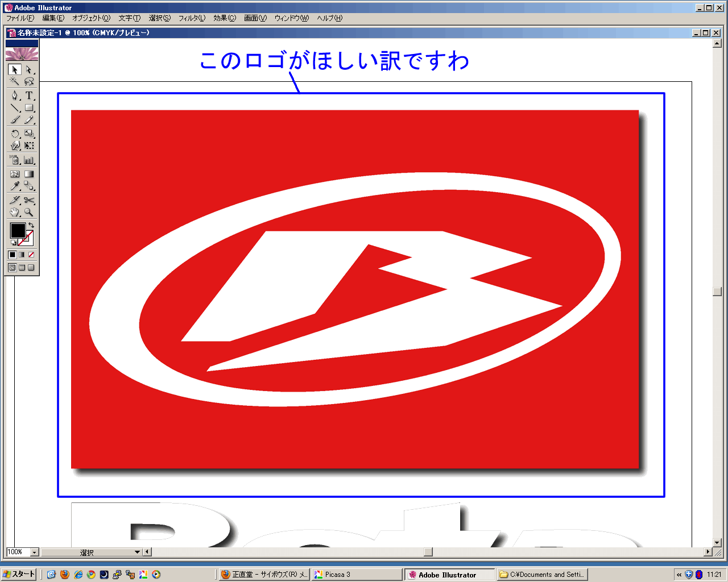Switch to Full Screen mode
This screenshot has height=582, width=728.
(x=31, y=268)
